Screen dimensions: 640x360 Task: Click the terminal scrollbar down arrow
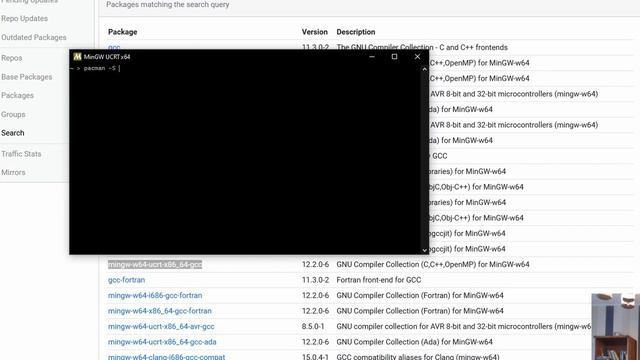(x=424, y=250)
